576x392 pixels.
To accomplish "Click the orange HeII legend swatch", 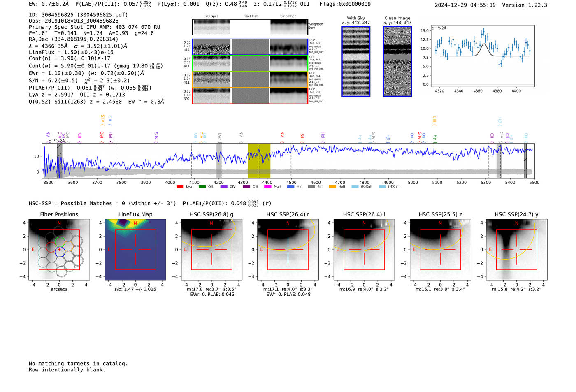I will coord(332,186).
